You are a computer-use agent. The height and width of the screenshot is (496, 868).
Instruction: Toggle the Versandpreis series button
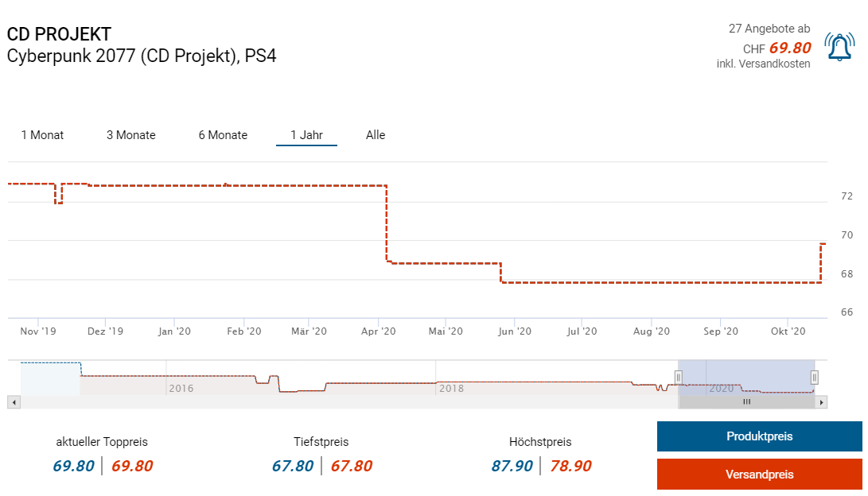[759, 475]
